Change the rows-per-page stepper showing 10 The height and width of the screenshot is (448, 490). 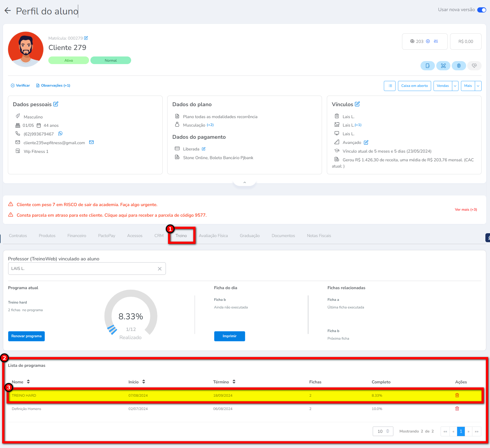(x=387, y=431)
